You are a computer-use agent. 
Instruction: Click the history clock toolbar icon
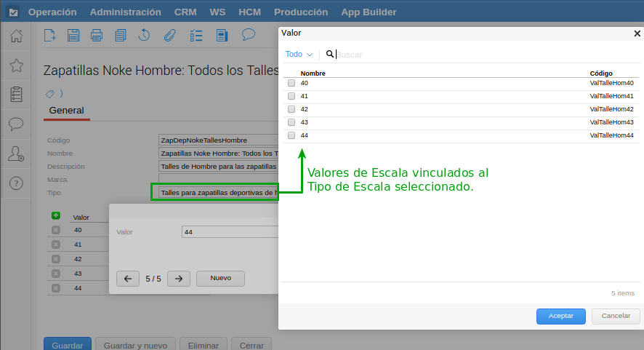pyautogui.click(x=145, y=35)
